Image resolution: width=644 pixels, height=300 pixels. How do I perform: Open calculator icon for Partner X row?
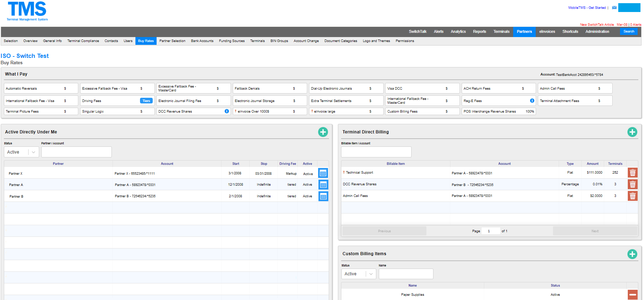pyautogui.click(x=323, y=173)
